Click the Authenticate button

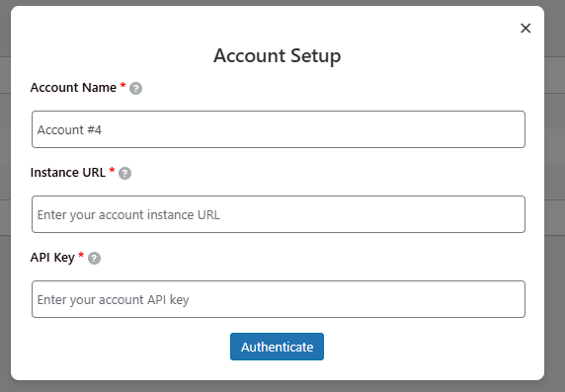tap(278, 347)
